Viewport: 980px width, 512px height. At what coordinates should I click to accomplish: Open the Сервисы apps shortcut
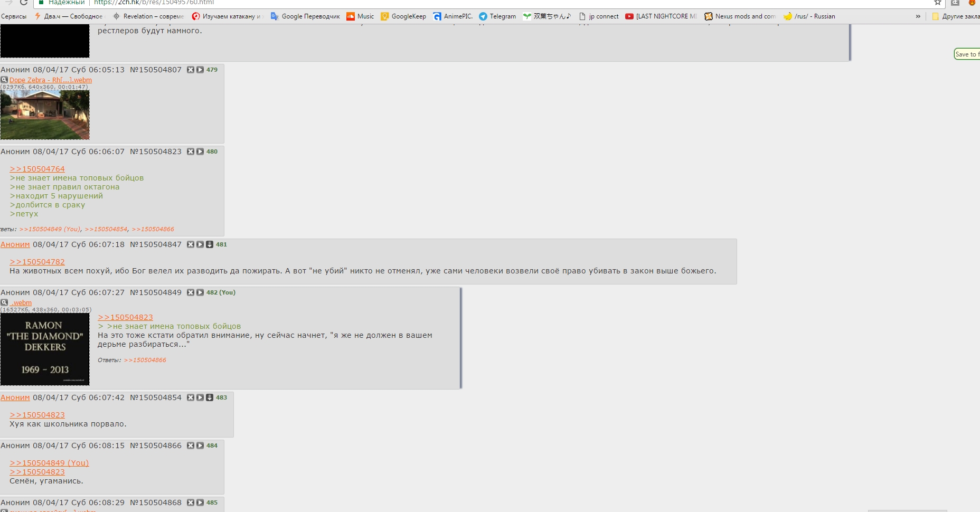[14, 16]
